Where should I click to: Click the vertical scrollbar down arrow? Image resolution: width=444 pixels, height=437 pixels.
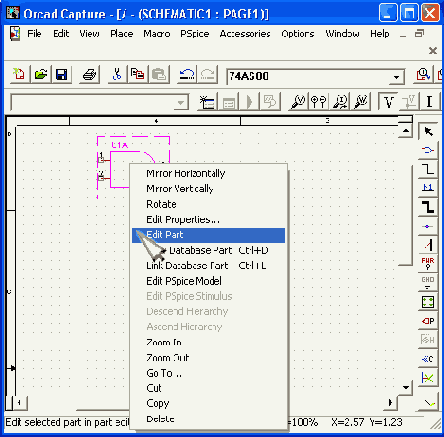pos(406,387)
